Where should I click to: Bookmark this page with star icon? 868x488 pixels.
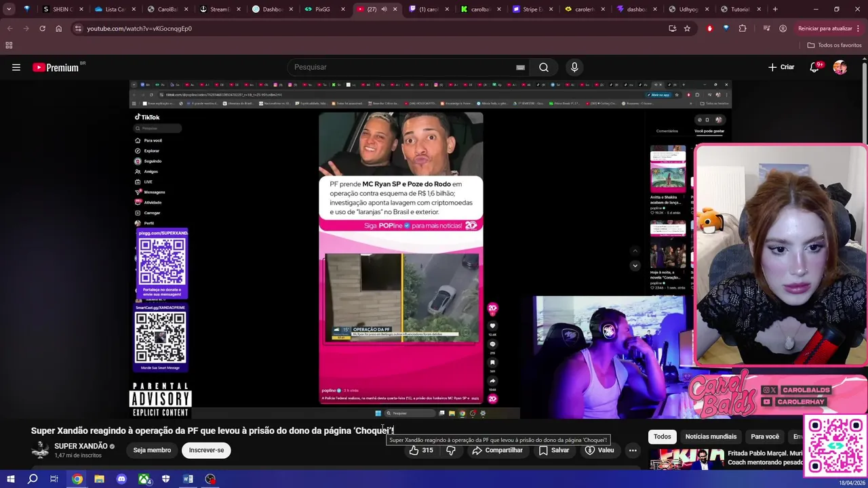pyautogui.click(x=687, y=28)
